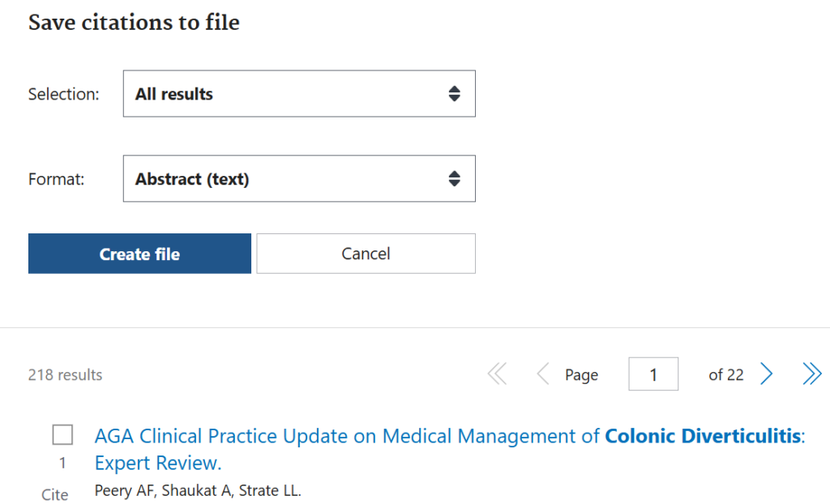Click the Format field label

coord(57,179)
